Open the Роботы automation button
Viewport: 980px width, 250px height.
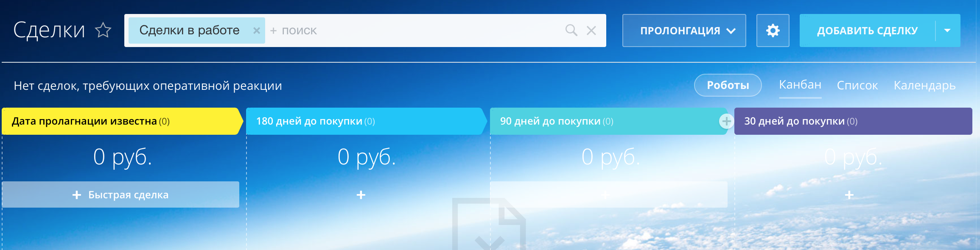coord(728,85)
